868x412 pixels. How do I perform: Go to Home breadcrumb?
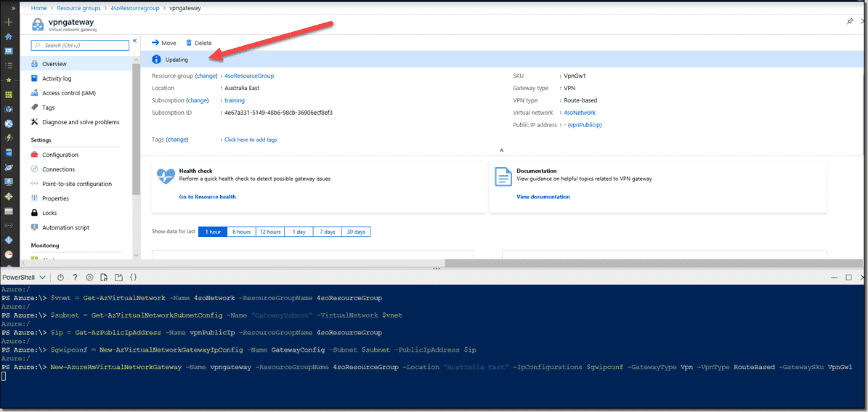tap(38, 8)
